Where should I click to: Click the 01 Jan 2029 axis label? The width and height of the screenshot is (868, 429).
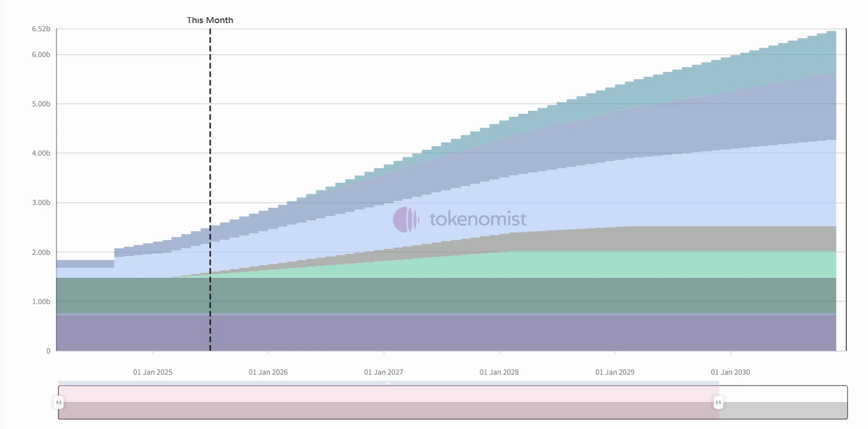[x=615, y=372]
